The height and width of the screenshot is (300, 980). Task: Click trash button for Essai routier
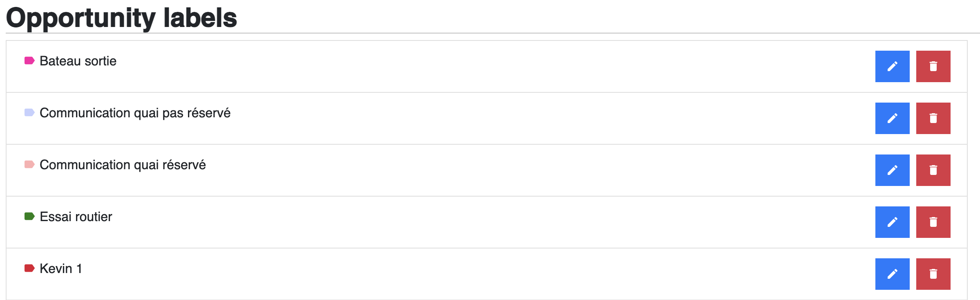click(x=933, y=222)
